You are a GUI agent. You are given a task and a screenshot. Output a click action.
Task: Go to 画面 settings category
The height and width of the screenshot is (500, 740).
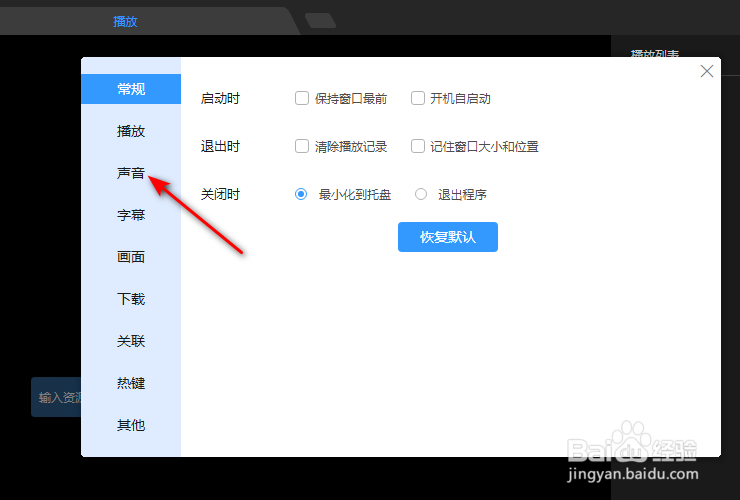[x=131, y=257]
